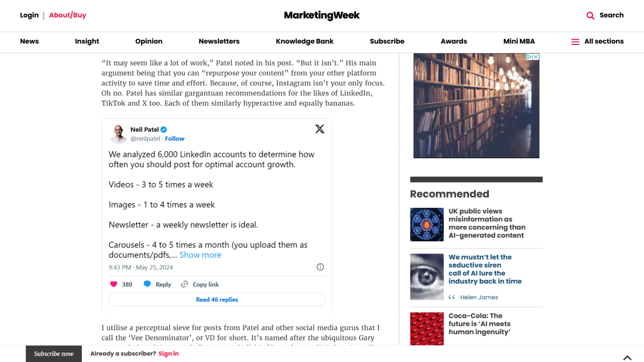Click Neil Patel's verified badge

tap(163, 129)
